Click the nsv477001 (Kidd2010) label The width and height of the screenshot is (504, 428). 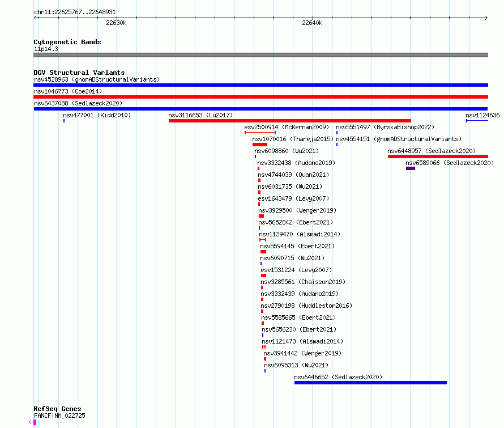(97, 115)
